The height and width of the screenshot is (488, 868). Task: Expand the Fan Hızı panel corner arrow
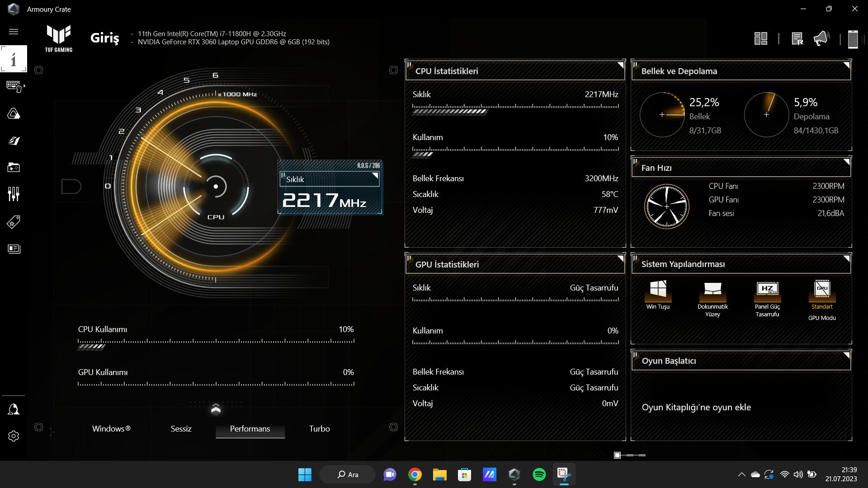846,162
